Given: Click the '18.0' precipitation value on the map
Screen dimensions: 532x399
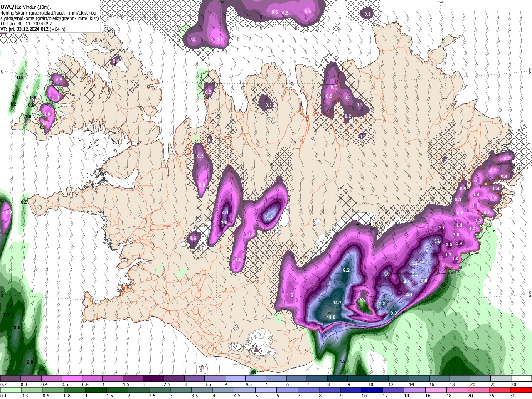Looking at the screenshot, I should pyautogui.click(x=331, y=318).
